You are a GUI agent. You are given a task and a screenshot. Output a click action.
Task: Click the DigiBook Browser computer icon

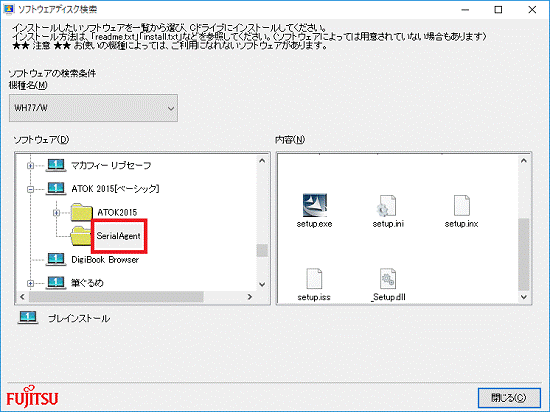[56, 259]
